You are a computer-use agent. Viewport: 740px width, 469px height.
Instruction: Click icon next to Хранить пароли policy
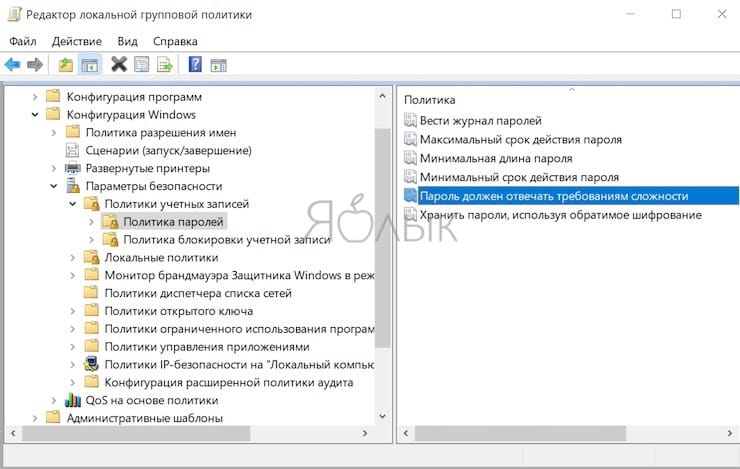[410, 215]
